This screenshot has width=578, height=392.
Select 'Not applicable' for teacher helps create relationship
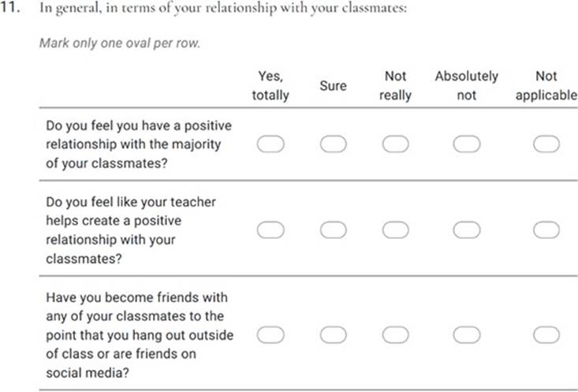click(546, 230)
